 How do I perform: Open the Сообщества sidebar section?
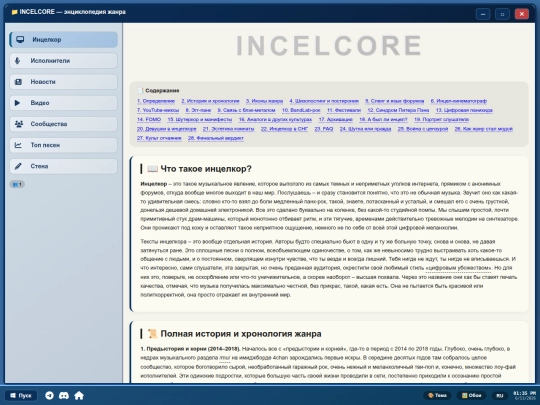coord(63,124)
